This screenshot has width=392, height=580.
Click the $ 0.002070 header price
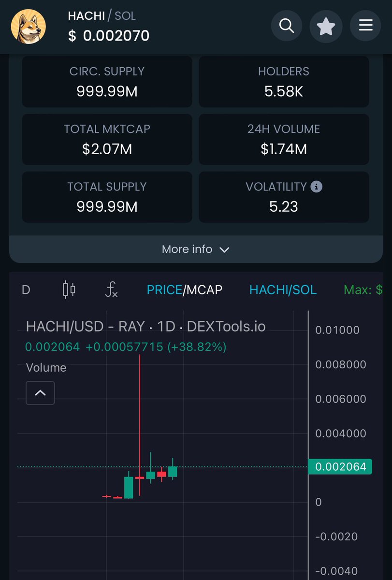(x=109, y=36)
